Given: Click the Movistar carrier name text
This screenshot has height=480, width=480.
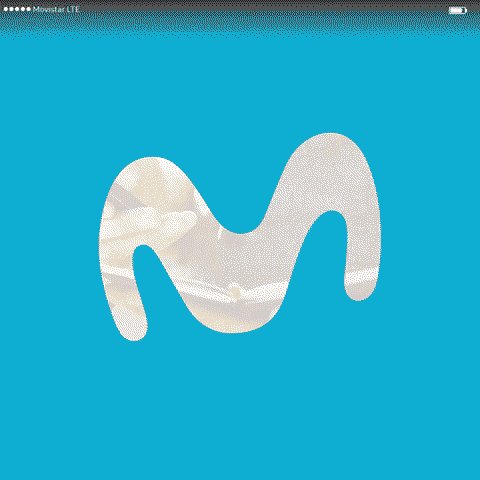Looking at the screenshot, I should click(49, 9).
